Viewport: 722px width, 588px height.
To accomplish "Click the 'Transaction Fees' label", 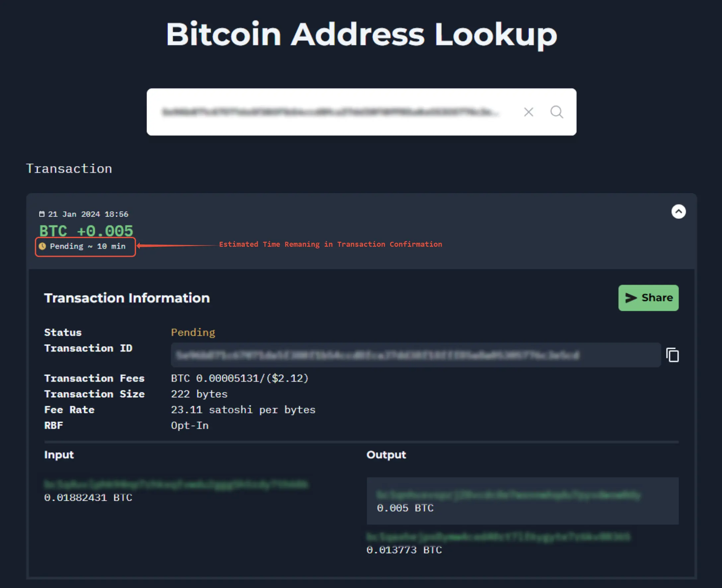I will (x=94, y=378).
